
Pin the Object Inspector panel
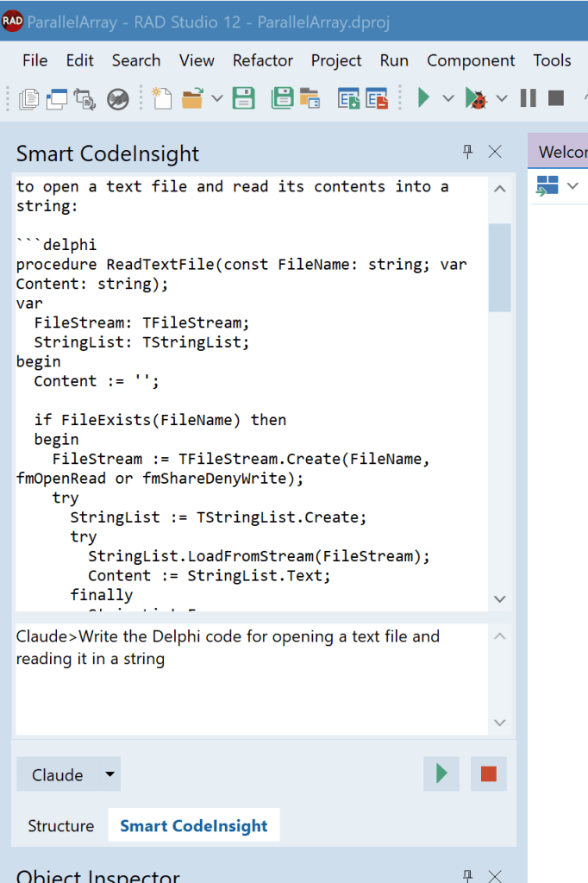[x=468, y=876]
